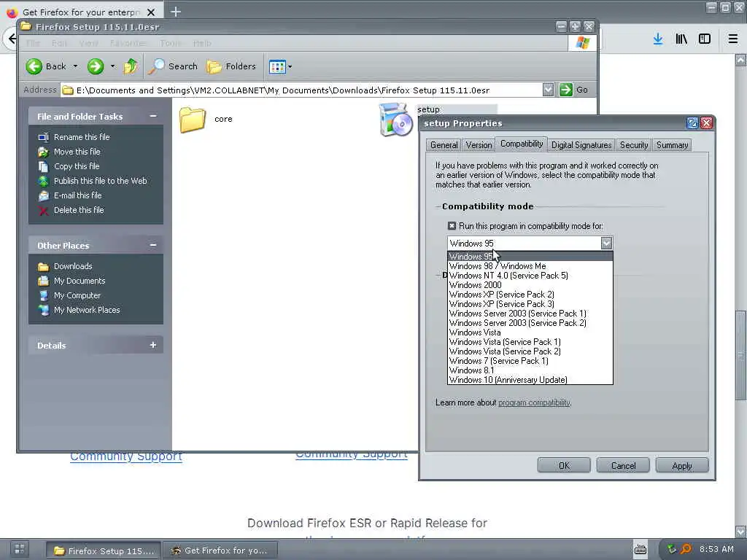The image size is (747, 560).
Task: Switch to the General tab
Action: tap(444, 145)
